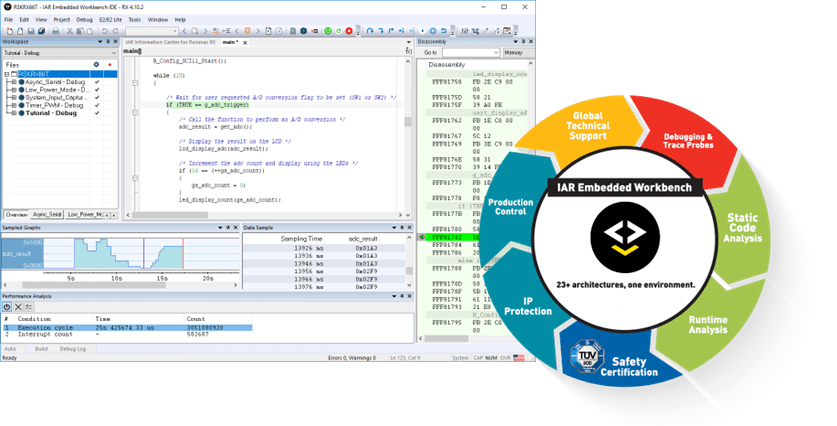The height and width of the screenshot is (426, 837).
Task: Open the File menu
Action: pos(9,20)
